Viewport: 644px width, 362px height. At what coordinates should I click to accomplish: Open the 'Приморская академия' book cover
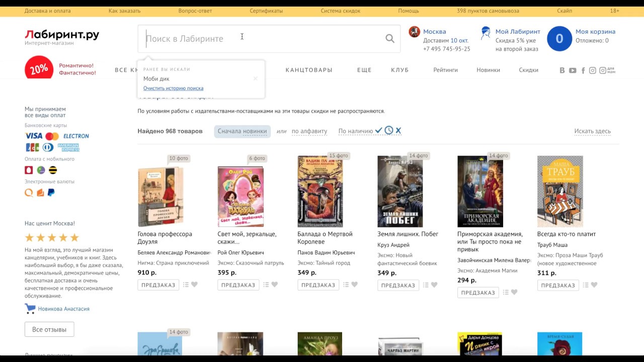pyautogui.click(x=480, y=192)
